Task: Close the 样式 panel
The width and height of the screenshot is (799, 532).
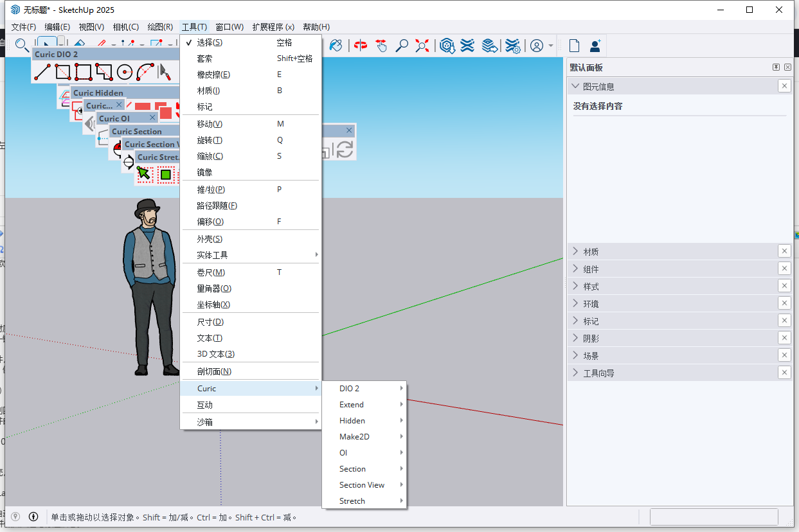Action: [784, 286]
